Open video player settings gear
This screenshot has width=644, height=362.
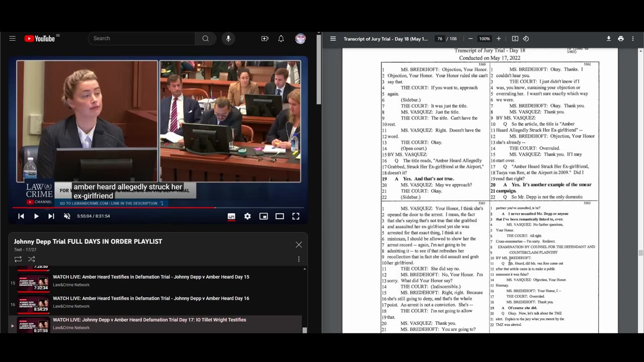coord(248,216)
